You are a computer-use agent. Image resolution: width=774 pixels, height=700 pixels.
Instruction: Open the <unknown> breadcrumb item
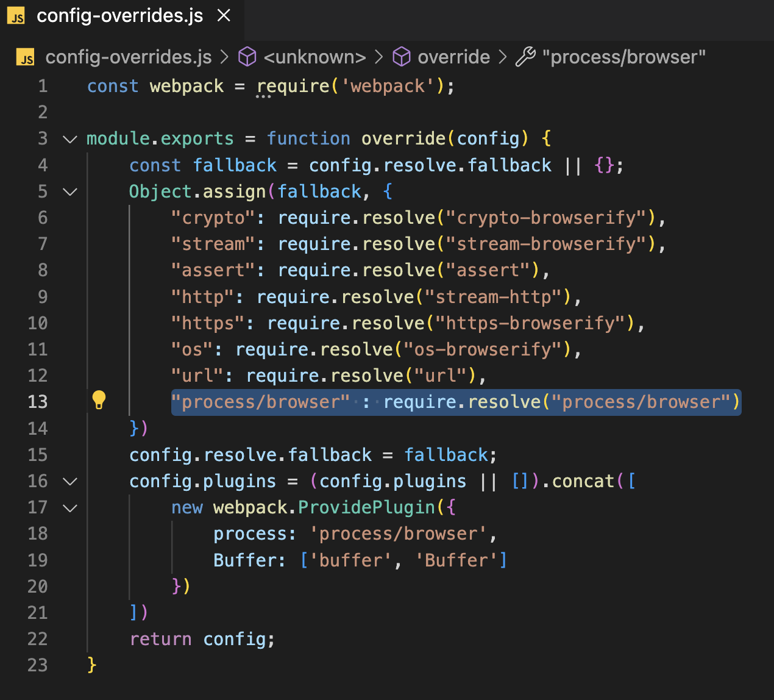coord(314,57)
